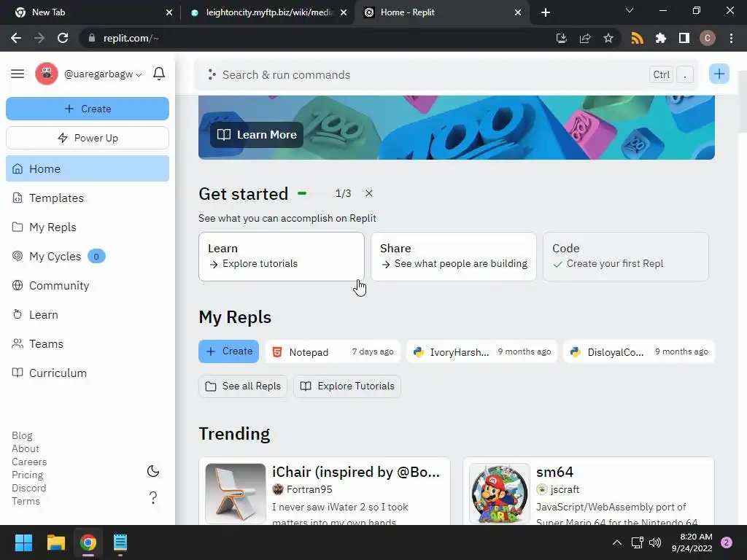Click the red user avatar icon

(x=47, y=74)
